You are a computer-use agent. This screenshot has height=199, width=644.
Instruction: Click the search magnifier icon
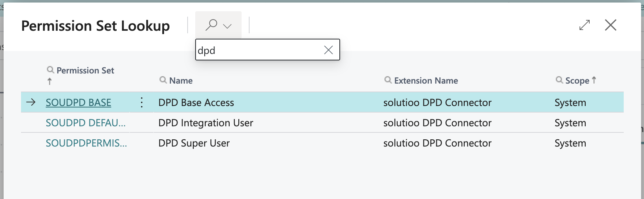pyautogui.click(x=211, y=25)
